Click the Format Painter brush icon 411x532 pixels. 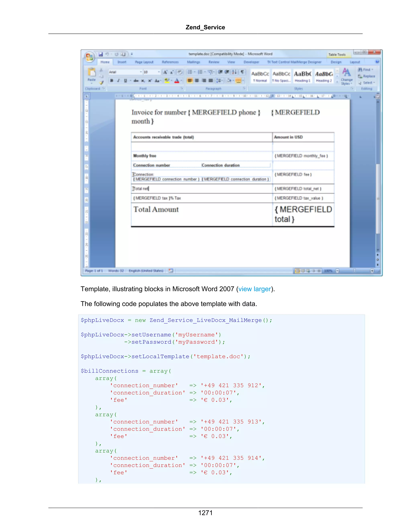click(102, 83)
